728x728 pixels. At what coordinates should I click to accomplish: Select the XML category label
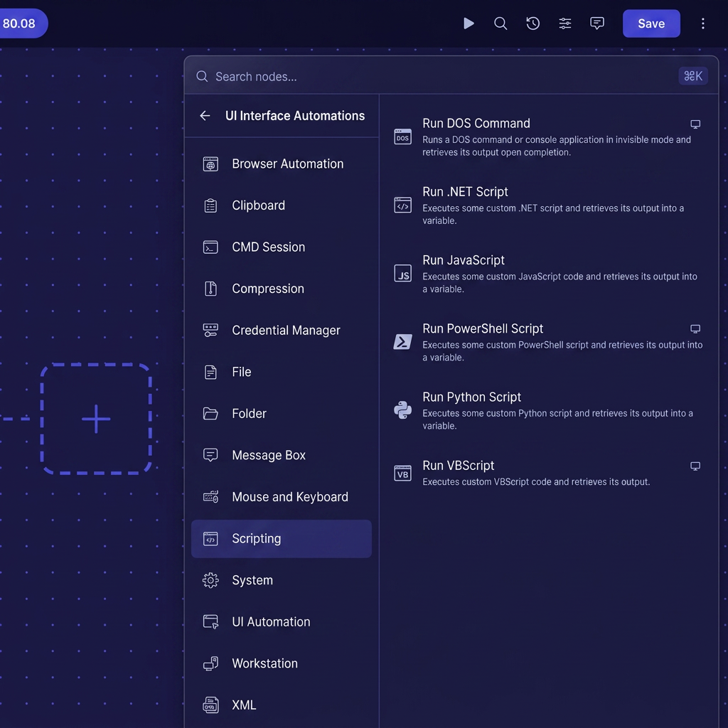click(244, 705)
